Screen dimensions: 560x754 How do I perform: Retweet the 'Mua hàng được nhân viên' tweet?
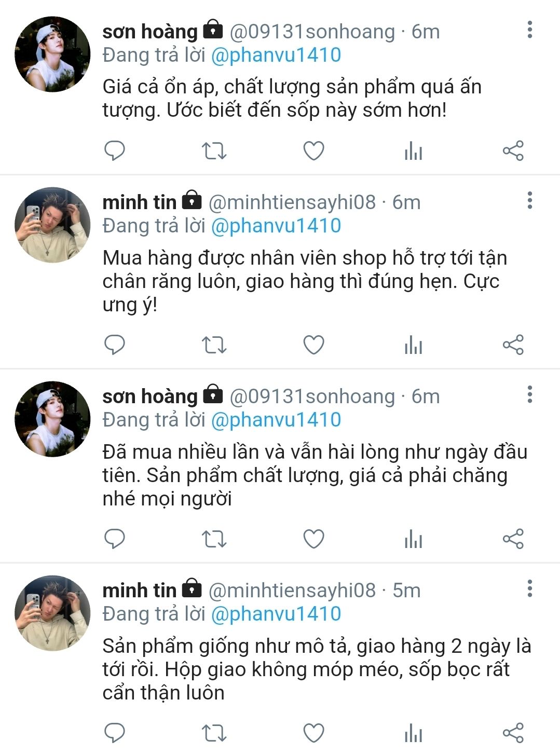pos(214,345)
